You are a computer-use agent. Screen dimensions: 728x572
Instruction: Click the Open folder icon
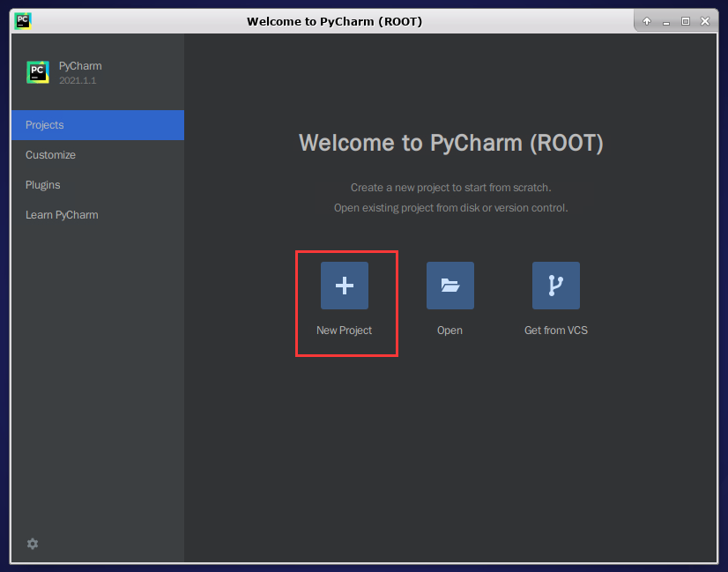tap(450, 286)
